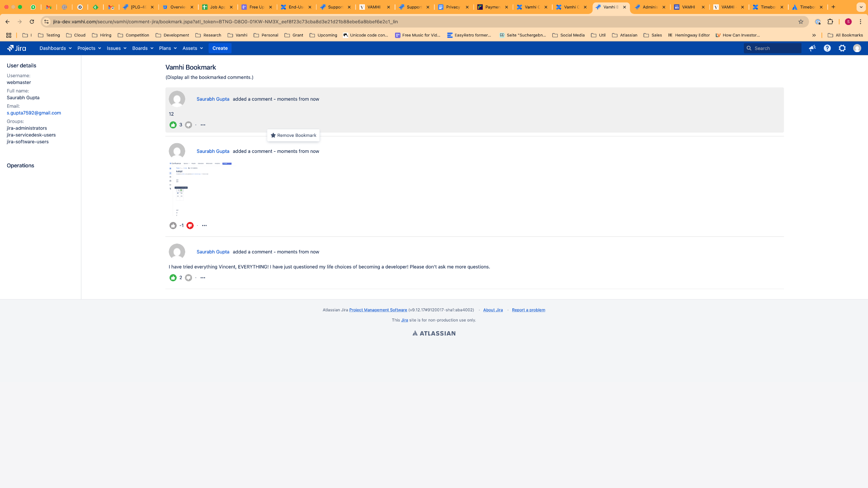Expand the Projects dropdown menu
The width and height of the screenshot is (868, 488).
pyautogui.click(x=89, y=48)
